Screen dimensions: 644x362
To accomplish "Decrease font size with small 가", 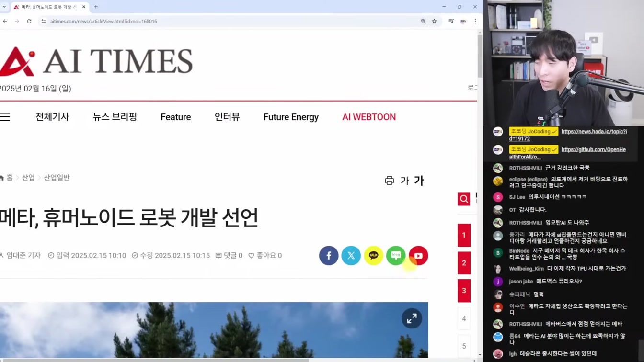I will tap(405, 181).
